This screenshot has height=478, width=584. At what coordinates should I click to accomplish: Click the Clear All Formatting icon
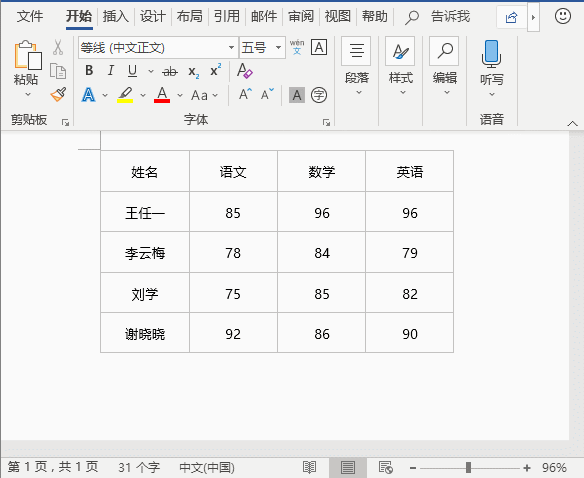(245, 70)
